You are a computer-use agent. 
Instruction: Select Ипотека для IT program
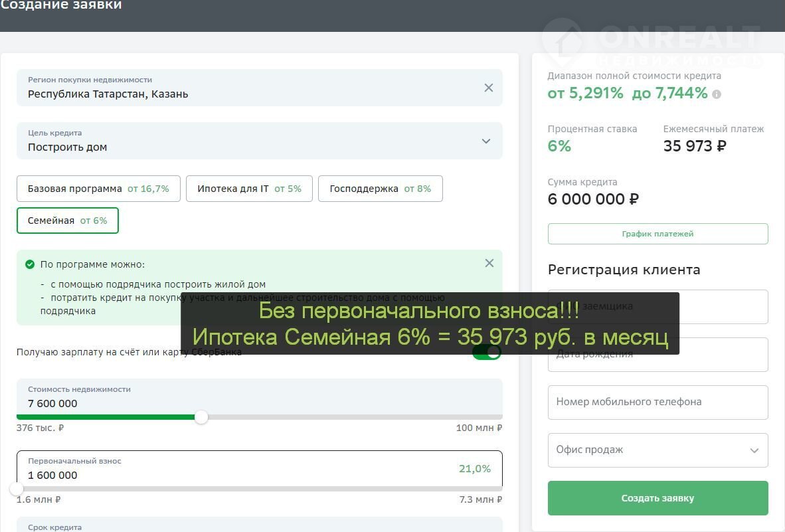pyautogui.click(x=249, y=189)
